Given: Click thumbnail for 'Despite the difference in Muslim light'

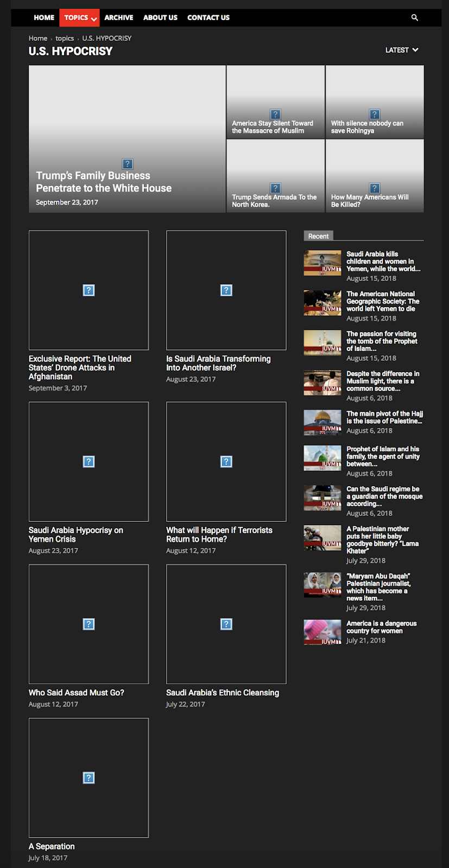Looking at the screenshot, I should tap(322, 382).
